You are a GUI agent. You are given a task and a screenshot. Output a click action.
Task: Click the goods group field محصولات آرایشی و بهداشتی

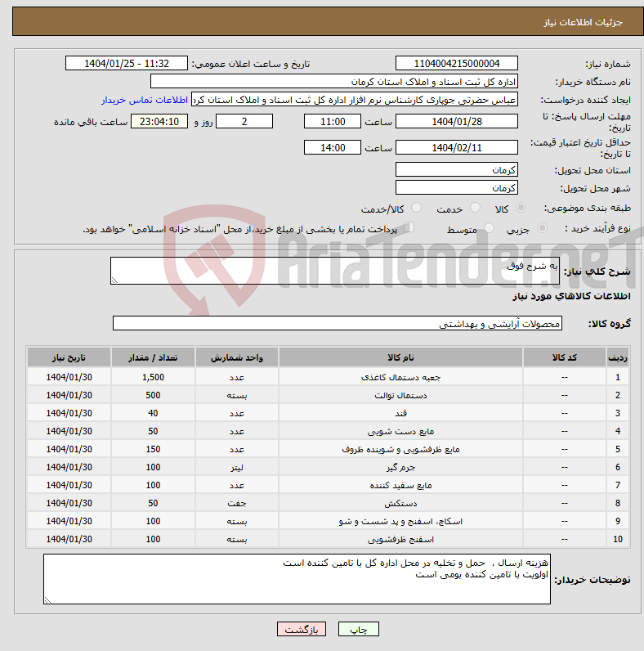pos(338,323)
